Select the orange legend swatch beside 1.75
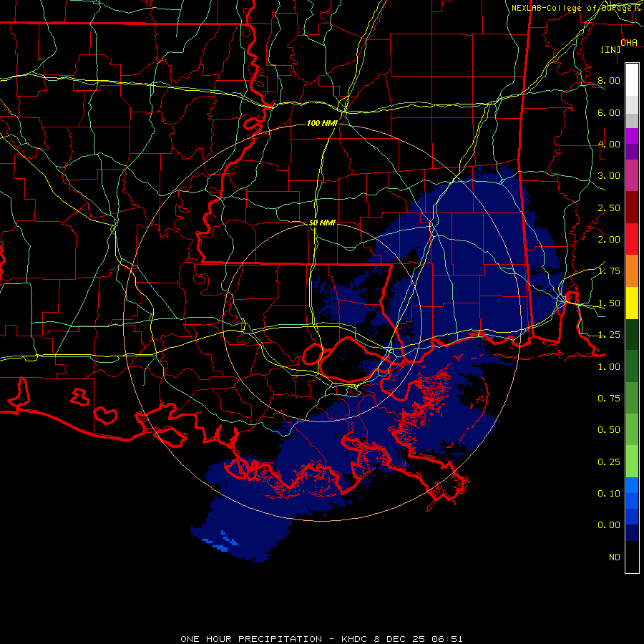The image size is (644, 644). click(632, 271)
